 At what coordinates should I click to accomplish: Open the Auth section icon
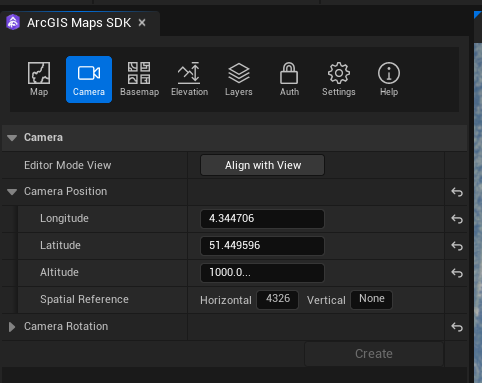pyautogui.click(x=289, y=79)
